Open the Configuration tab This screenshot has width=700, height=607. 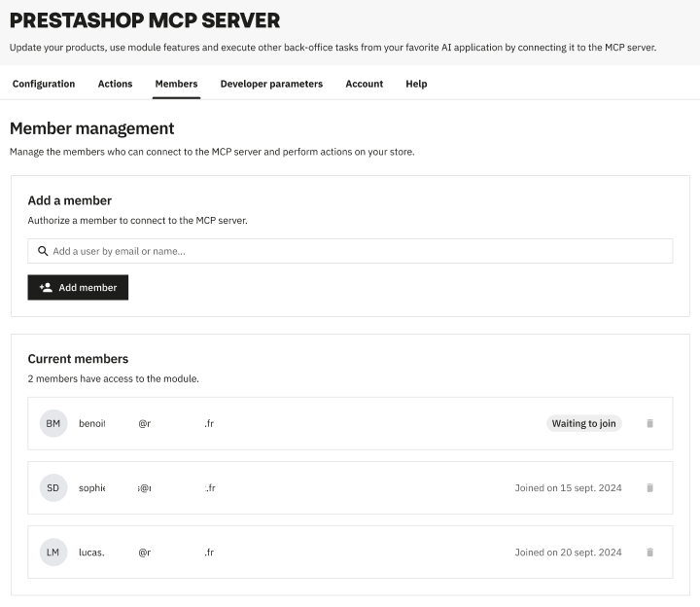pyautogui.click(x=44, y=84)
